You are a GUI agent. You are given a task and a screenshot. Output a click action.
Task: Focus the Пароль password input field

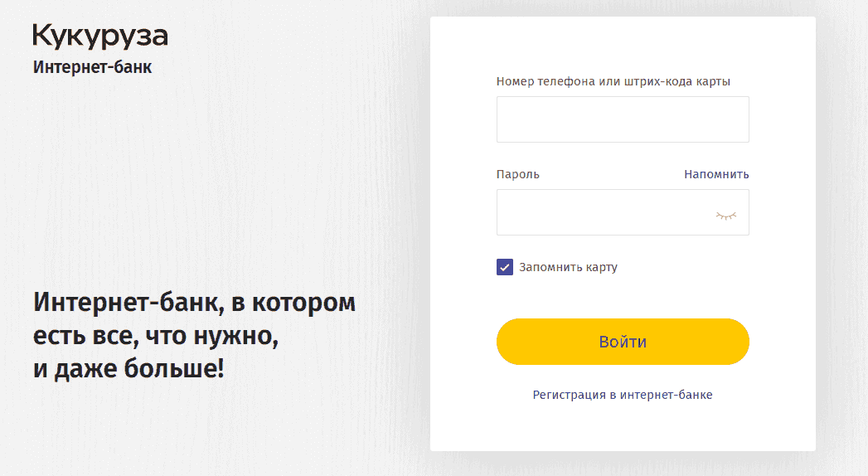click(605, 212)
